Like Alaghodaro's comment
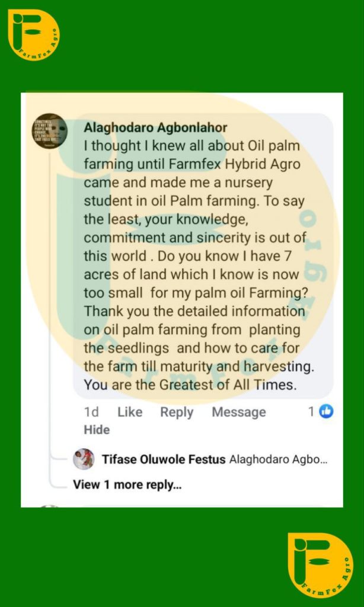Image resolution: width=364 pixels, height=607 pixels. [x=130, y=412]
